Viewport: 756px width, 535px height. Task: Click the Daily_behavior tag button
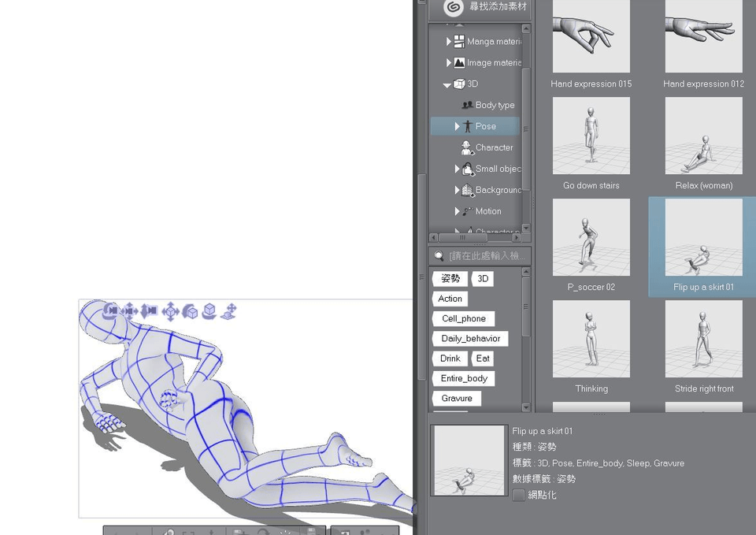(x=470, y=339)
